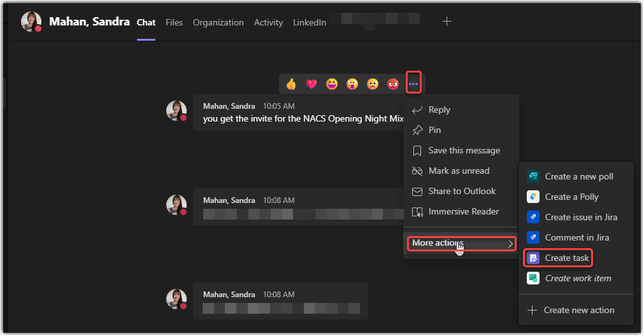Pin this message

[434, 130]
